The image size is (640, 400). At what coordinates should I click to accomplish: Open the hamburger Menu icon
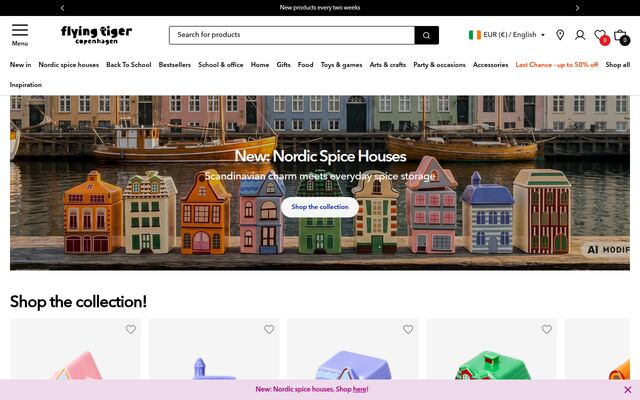point(20,30)
